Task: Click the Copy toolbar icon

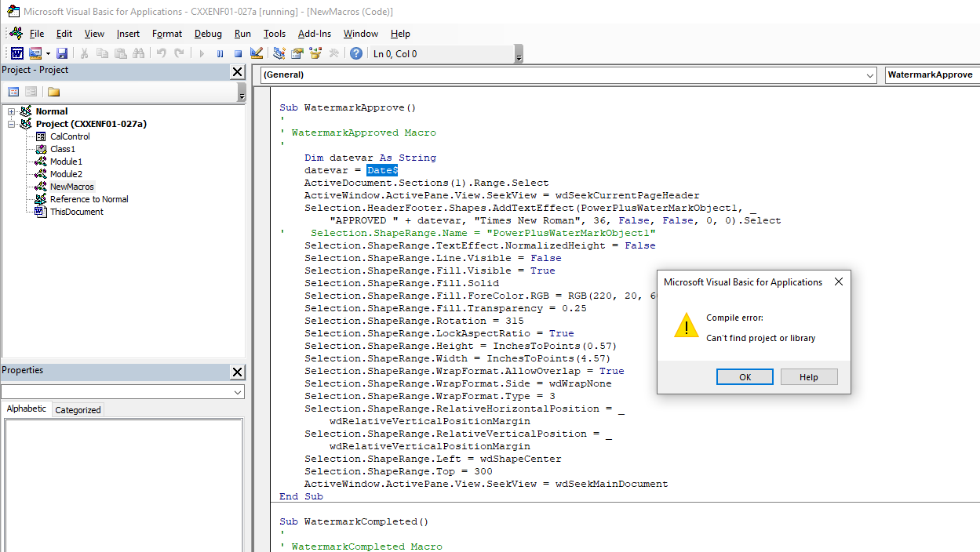Action: pyautogui.click(x=103, y=53)
